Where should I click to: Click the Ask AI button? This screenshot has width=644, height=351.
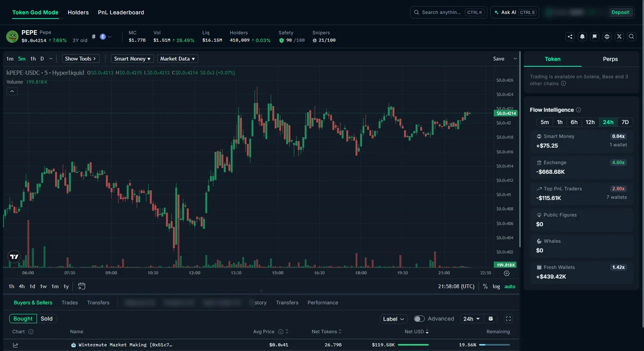point(515,12)
